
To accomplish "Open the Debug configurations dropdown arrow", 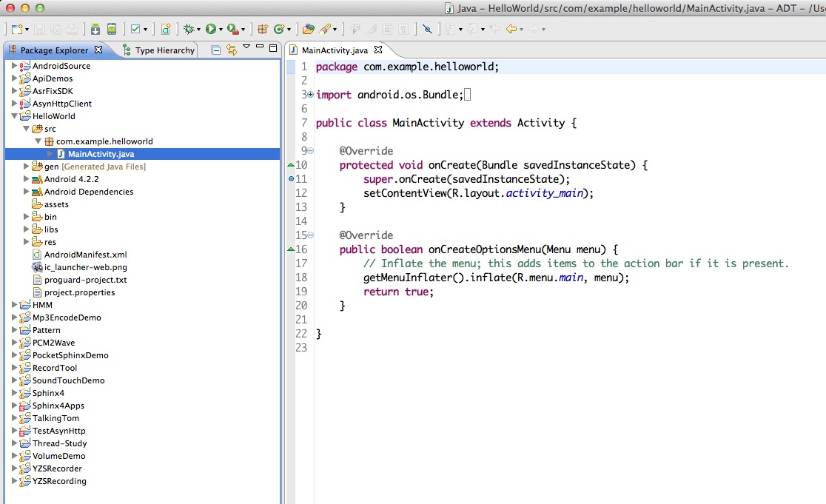I will click(x=198, y=30).
